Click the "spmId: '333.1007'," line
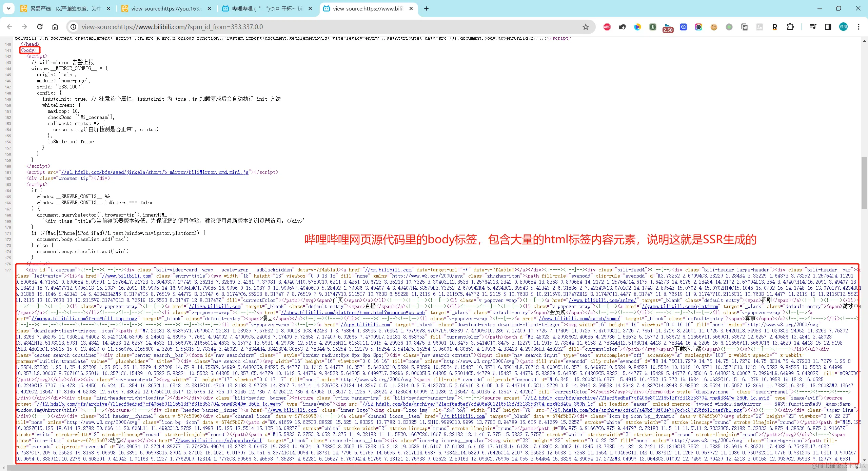868x471 pixels. 61,87
